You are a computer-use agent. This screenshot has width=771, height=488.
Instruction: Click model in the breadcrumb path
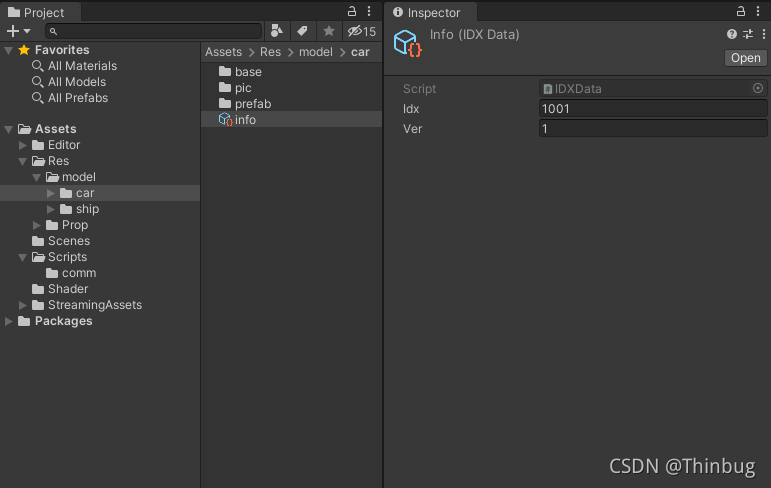coord(316,52)
